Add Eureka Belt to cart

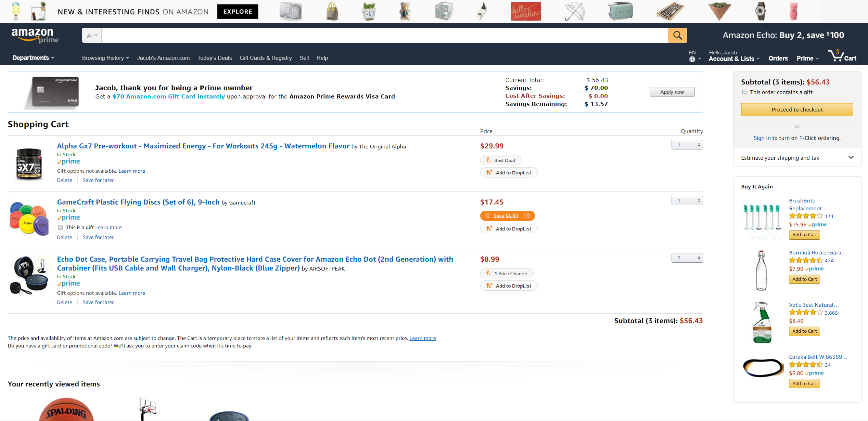804,383
